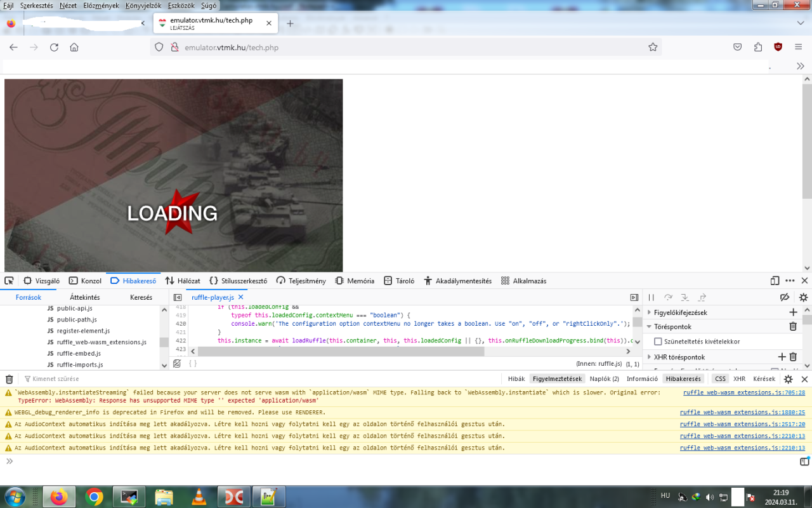Enable Szüneteltetés kivételekkor checkbox

[658, 342]
